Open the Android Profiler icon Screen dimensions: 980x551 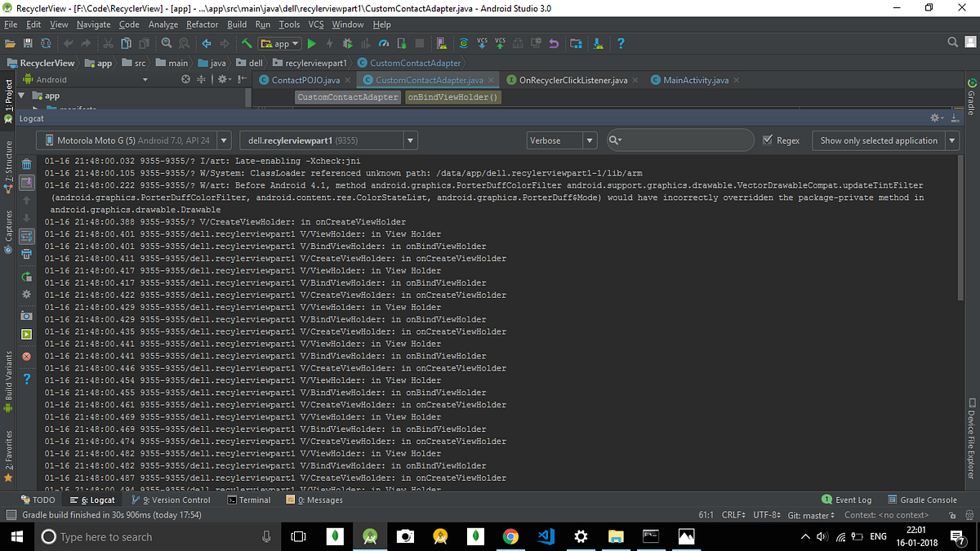(x=384, y=43)
